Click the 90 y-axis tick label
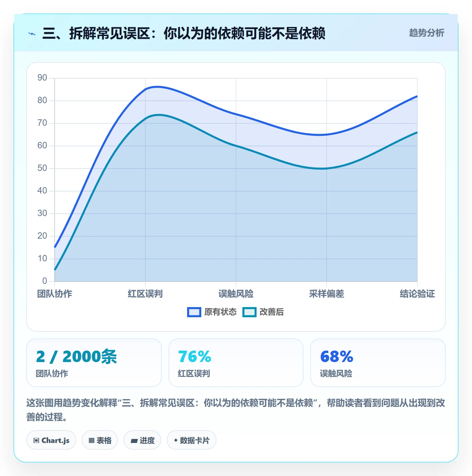This screenshot has width=472, height=476. click(x=42, y=78)
